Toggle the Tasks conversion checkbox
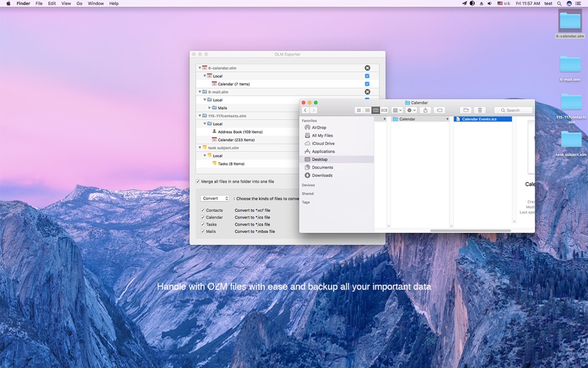This screenshot has height=368, width=588. (202, 224)
